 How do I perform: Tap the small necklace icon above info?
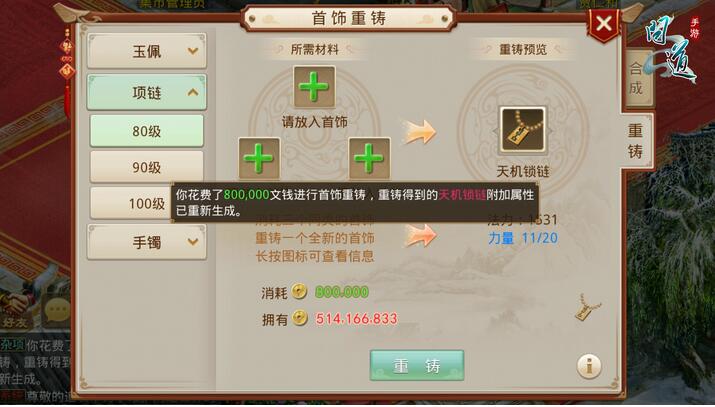pos(587,307)
